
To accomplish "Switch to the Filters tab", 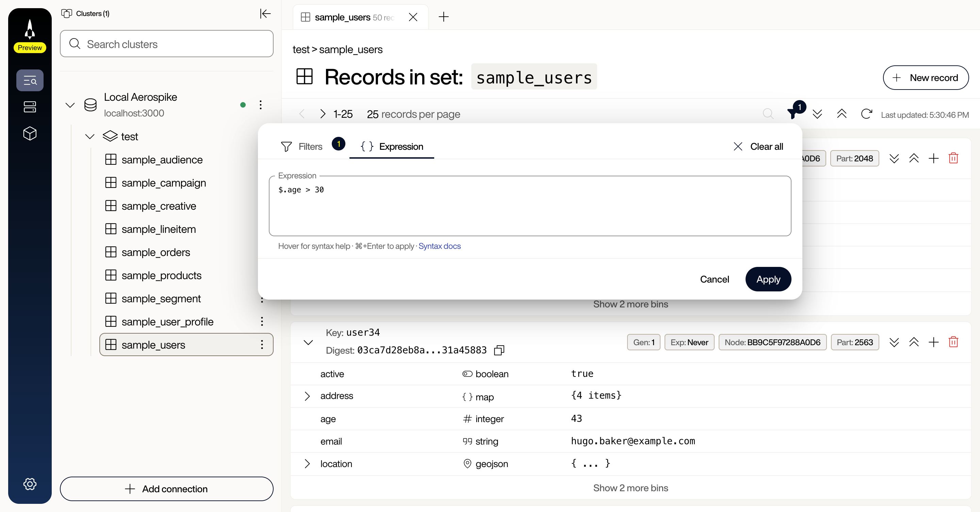I will (x=310, y=147).
